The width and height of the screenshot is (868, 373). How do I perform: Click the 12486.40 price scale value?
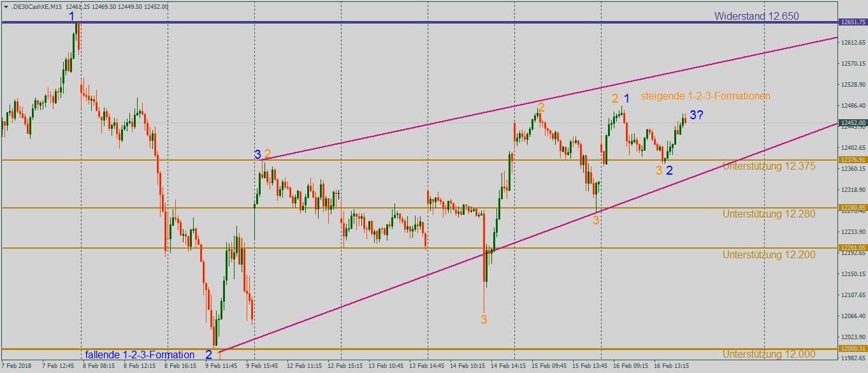point(853,106)
